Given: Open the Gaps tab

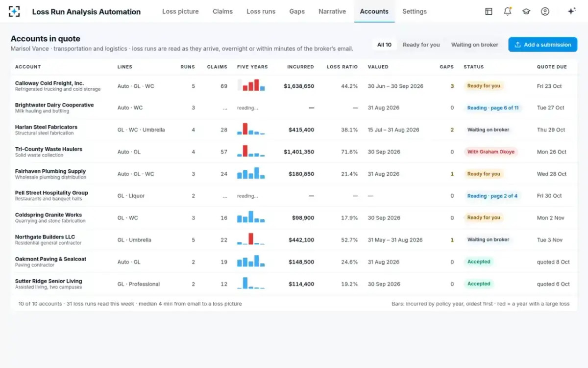Looking at the screenshot, I should [x=297, y=11].
